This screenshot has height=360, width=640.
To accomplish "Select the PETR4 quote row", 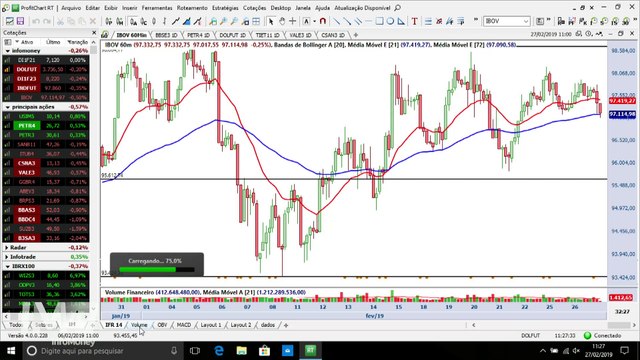I will pos(46,126).
